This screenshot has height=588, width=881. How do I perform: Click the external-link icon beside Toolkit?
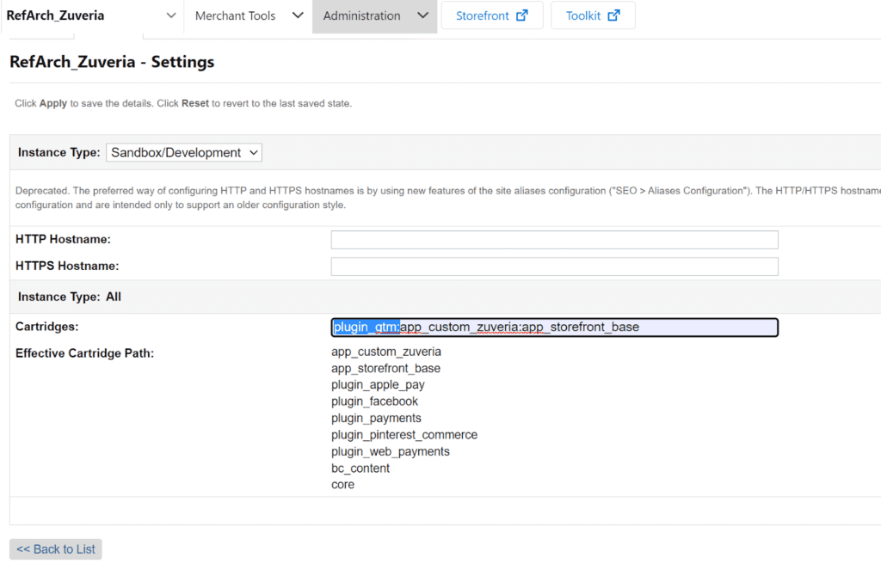click(613, 15)
